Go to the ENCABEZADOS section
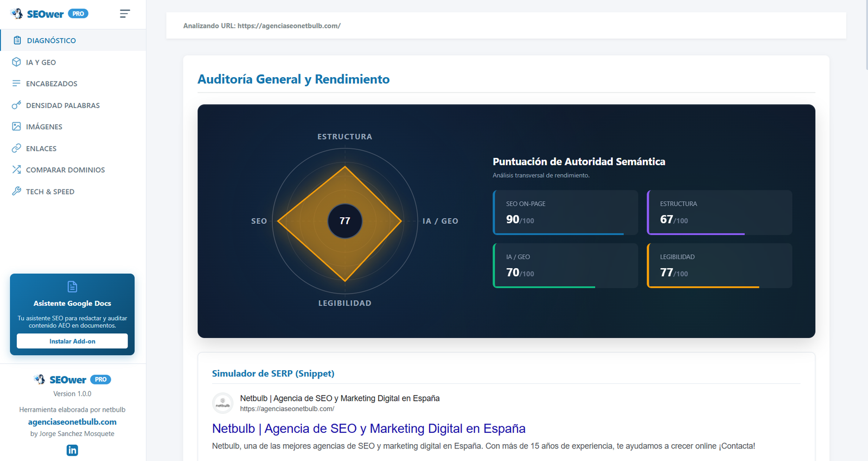 (73, 84)
